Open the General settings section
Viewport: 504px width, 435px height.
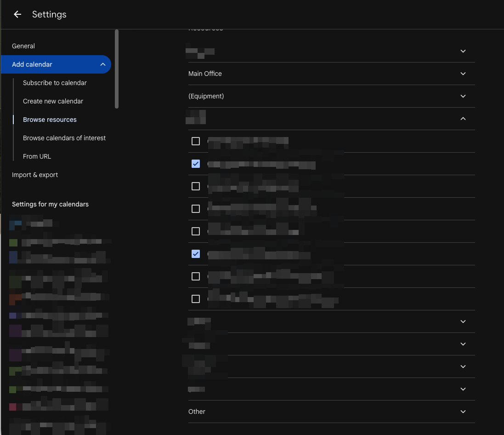(23, 46)
